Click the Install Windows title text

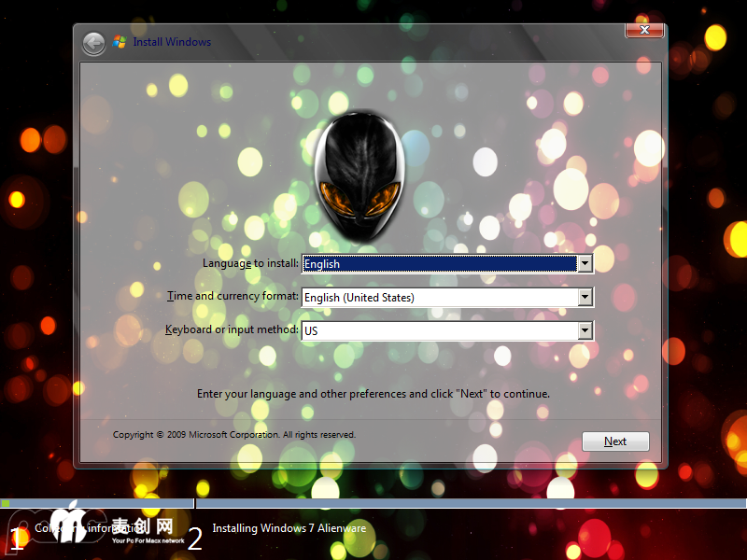click(x=172, y=42)
